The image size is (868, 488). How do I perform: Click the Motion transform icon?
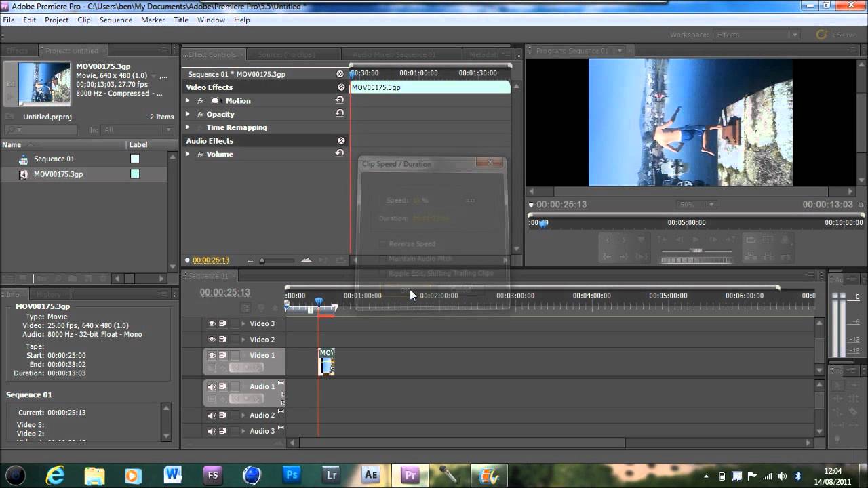click(x=215, y=100)
